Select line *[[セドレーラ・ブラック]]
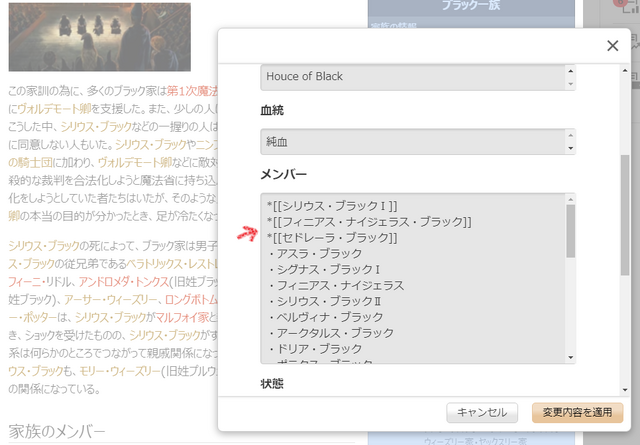 [332, 238]
